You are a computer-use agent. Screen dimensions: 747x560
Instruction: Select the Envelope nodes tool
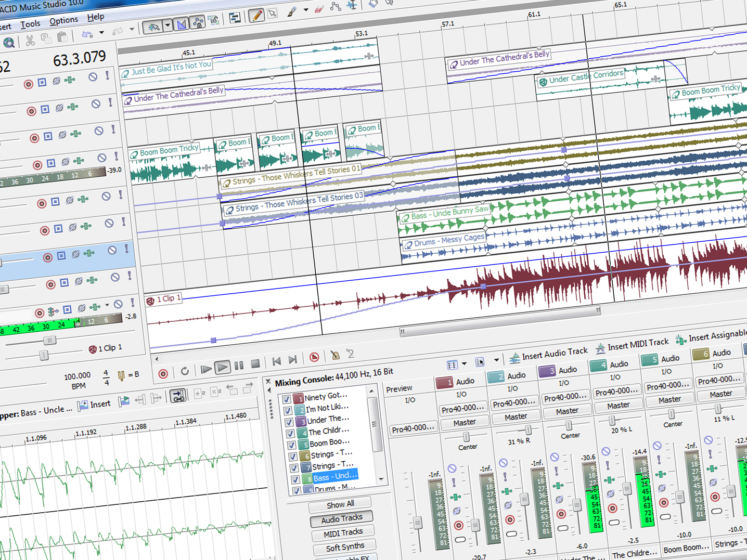(x=336, y=6)
